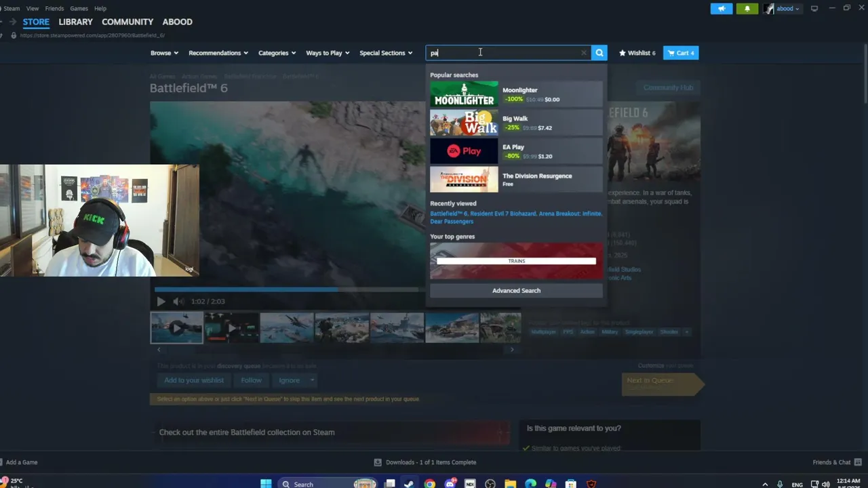This screenshot has width=868, height=488.
Task: Switch to Big Picture mode via monitor icon
Action: (814, 9)
